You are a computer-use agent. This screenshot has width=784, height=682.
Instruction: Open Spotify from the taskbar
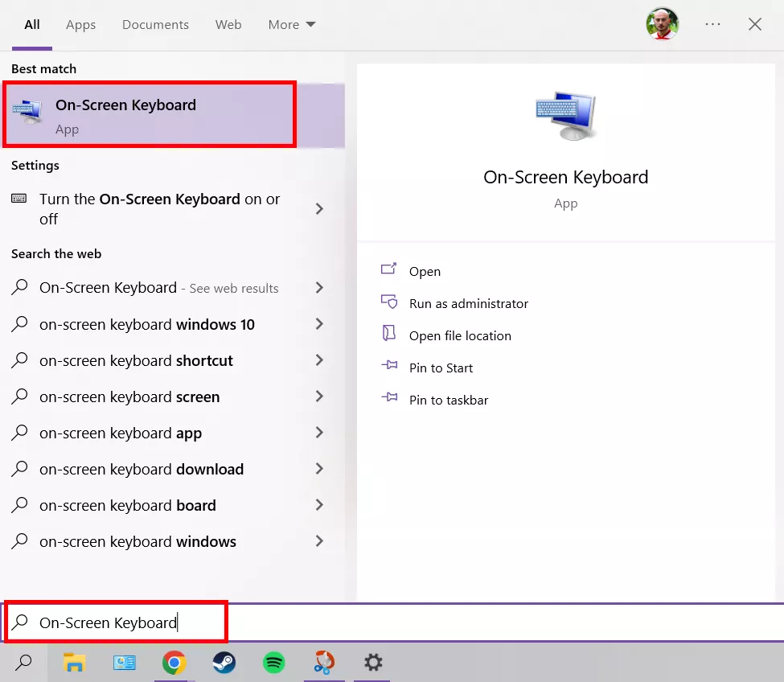274,663
